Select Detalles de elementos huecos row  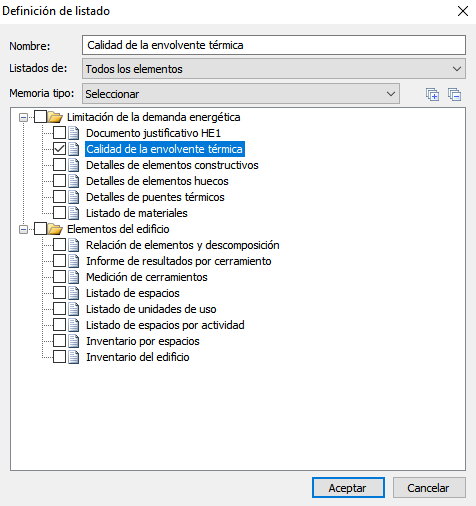157,181
